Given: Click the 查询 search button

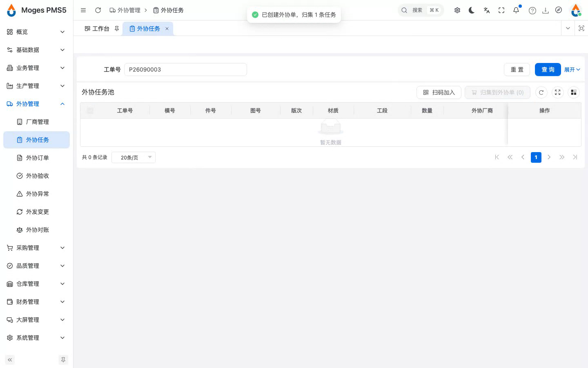Looking at the screenshot, I should (x=548, y=70).
